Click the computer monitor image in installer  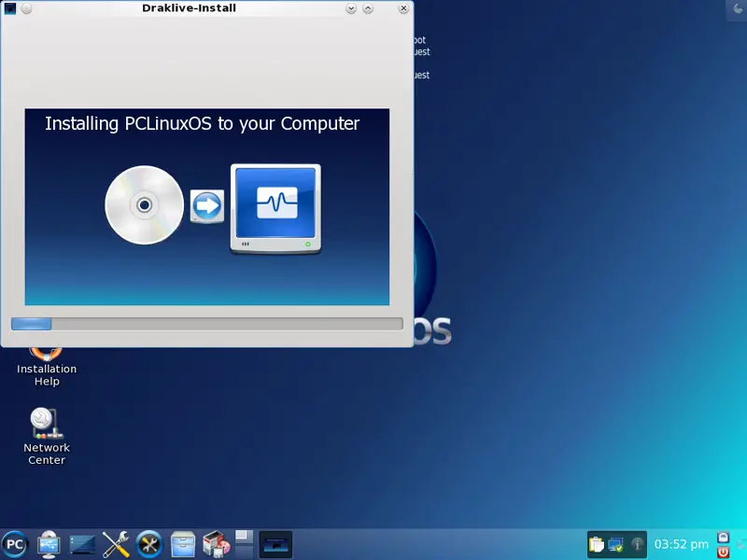pyautogui.click(x=275, y=208)
